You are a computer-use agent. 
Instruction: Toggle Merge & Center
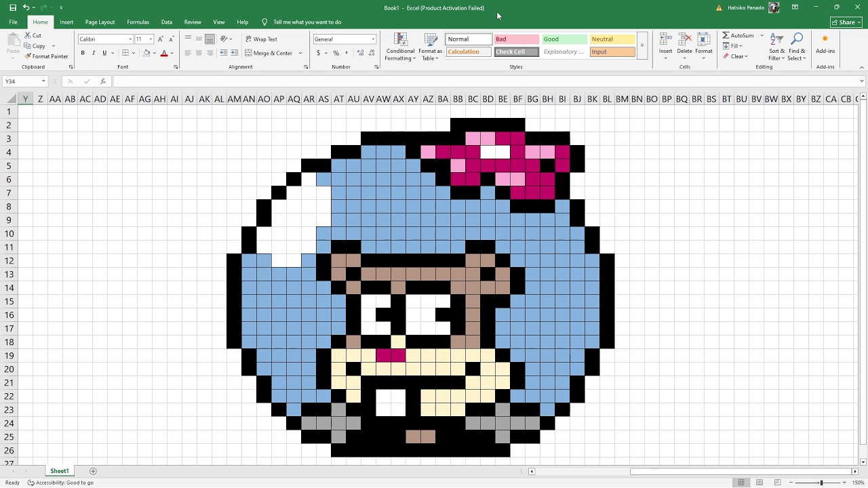269,53
